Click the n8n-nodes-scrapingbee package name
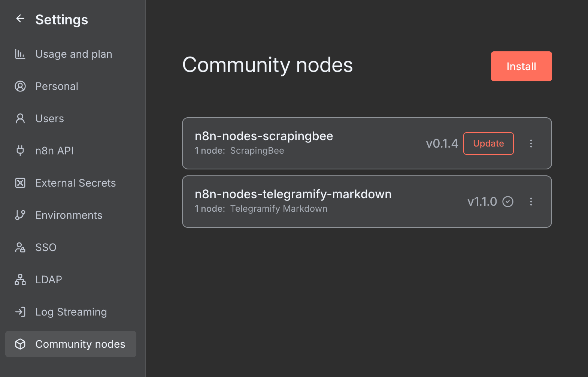 tap(264, 136)
